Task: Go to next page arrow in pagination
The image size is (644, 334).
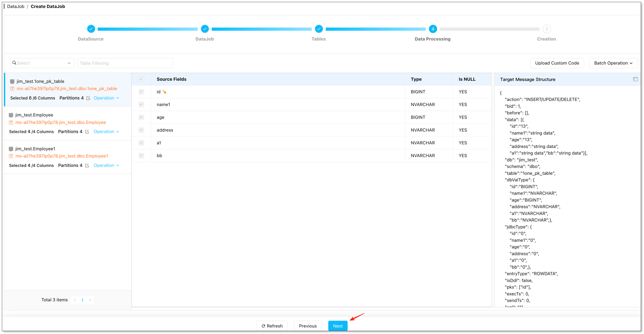Action: pyautogui.click(x=90, y=300)
